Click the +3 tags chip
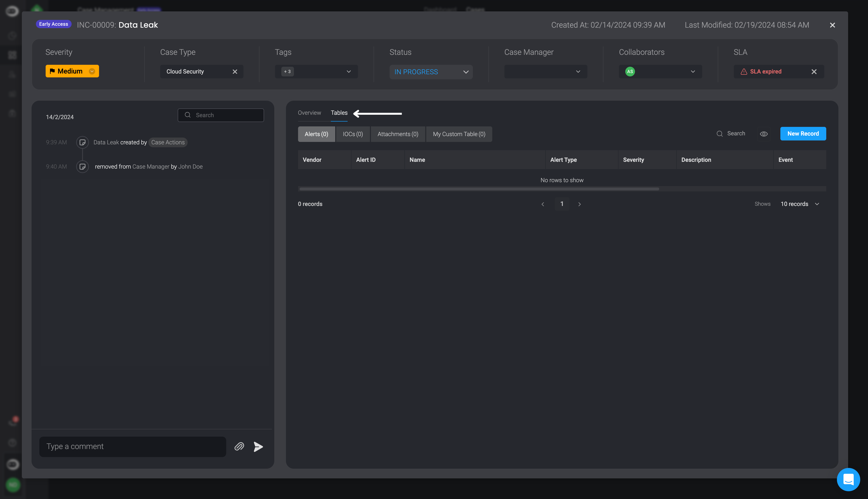868x499 pixels. pyautogui.click(x=287, y=72)
